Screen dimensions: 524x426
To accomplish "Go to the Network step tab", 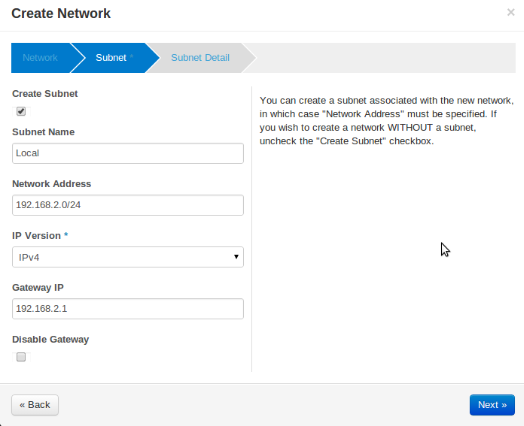I will tap(40, 58).
